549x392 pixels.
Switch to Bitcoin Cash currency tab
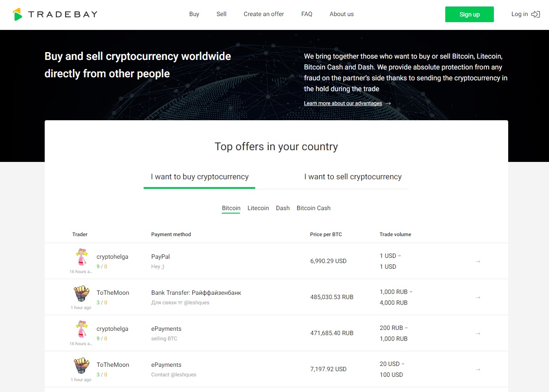pyautogui.click(x=313, y=208)
